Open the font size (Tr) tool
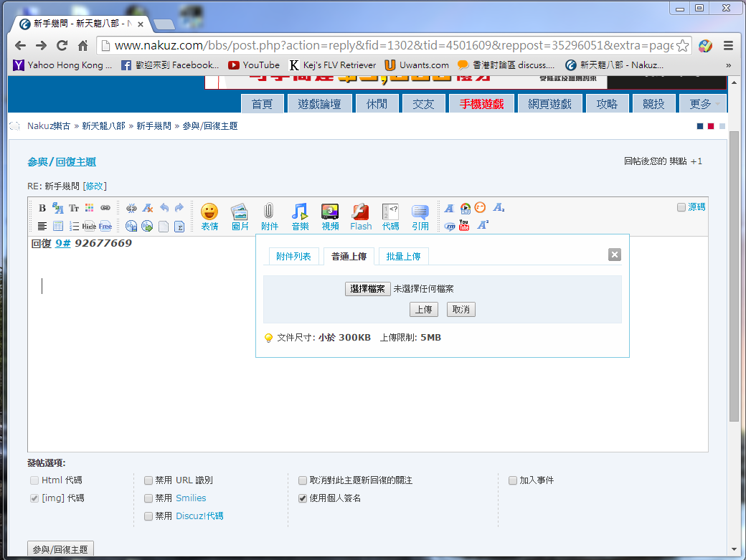 74,208
